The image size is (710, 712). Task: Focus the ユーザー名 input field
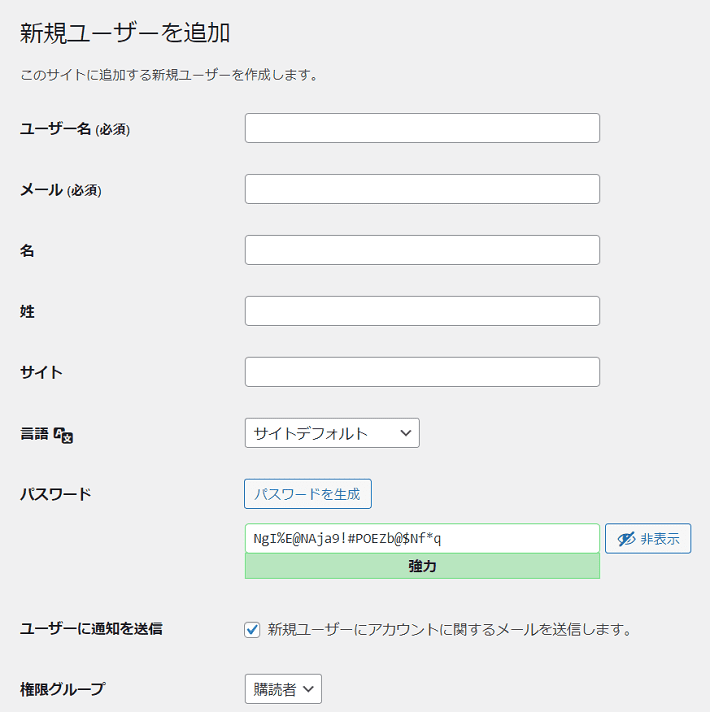tap(422, 128)
